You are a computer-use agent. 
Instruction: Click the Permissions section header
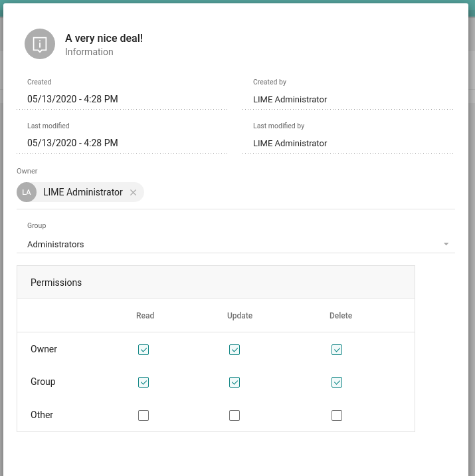pos(216,283)
